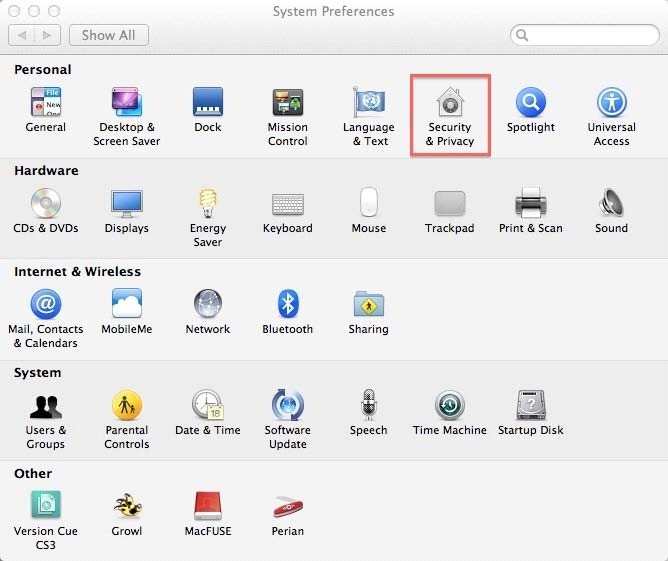
Task: Go back with the left arrow button
Action: pos(21,35)
